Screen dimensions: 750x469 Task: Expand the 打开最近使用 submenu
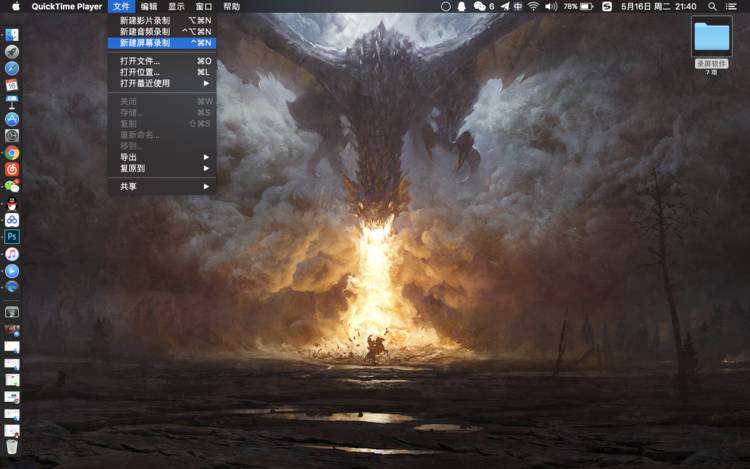pos(162,83)
